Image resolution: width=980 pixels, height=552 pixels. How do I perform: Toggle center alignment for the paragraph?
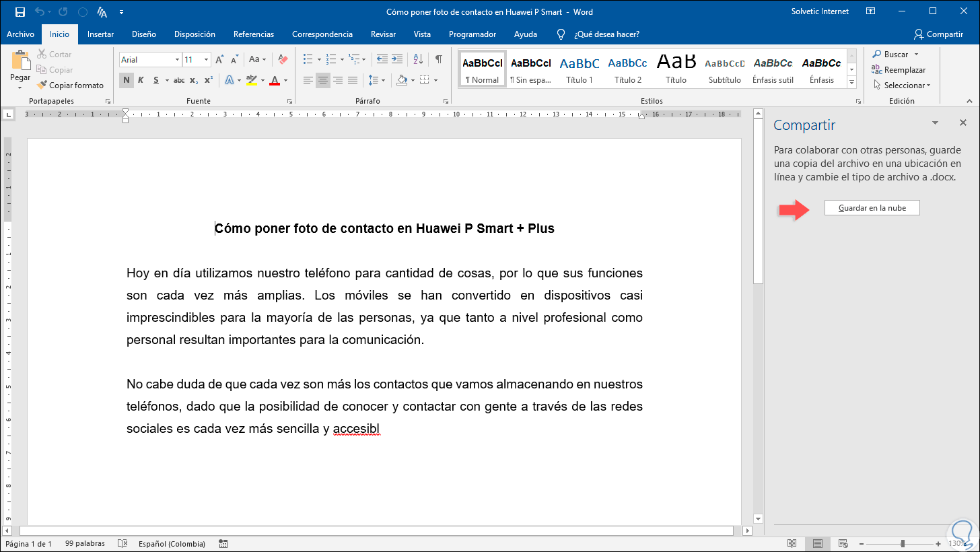(x=323, y=80)
